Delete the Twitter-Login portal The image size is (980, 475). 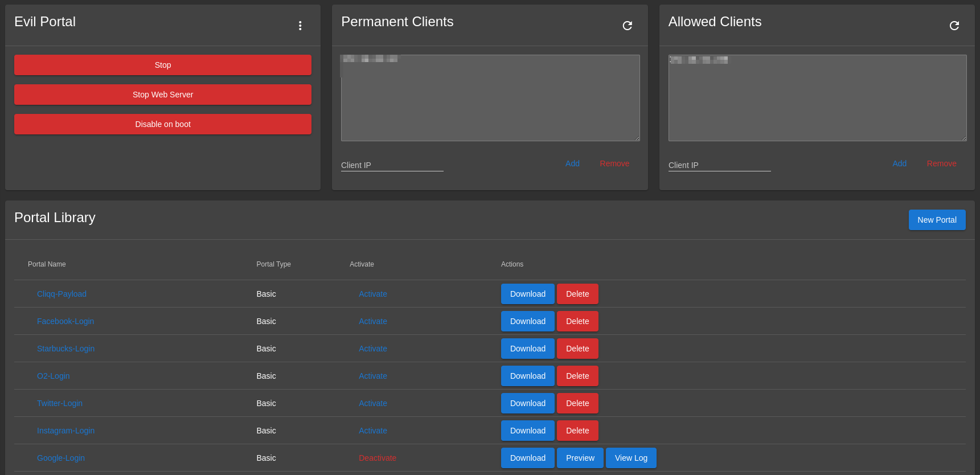pos(577,403)
